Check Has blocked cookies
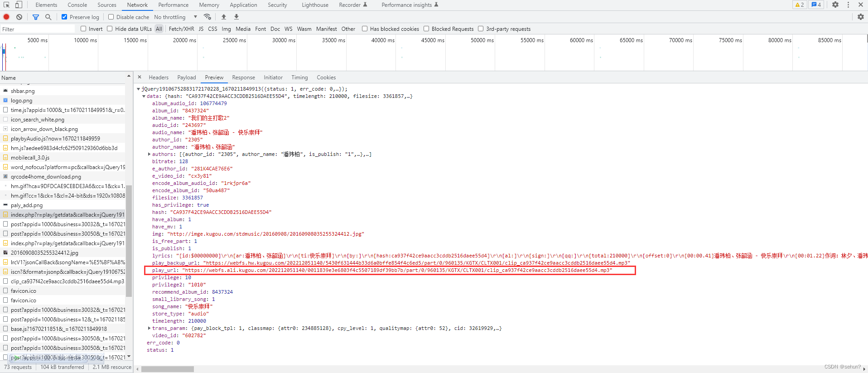 pyautogui.click(x=365, y=29)
